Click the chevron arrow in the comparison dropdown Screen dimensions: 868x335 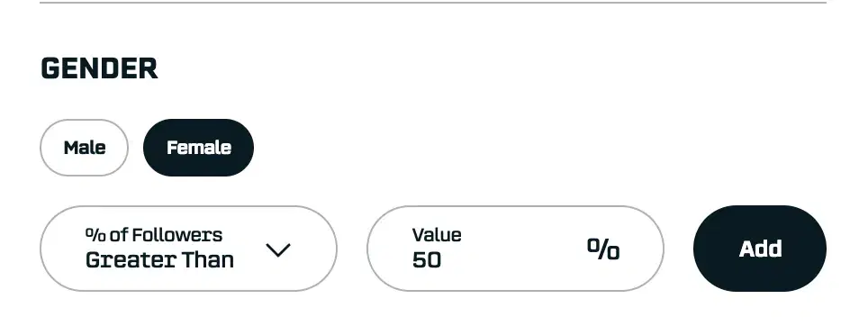click(278, 250)
